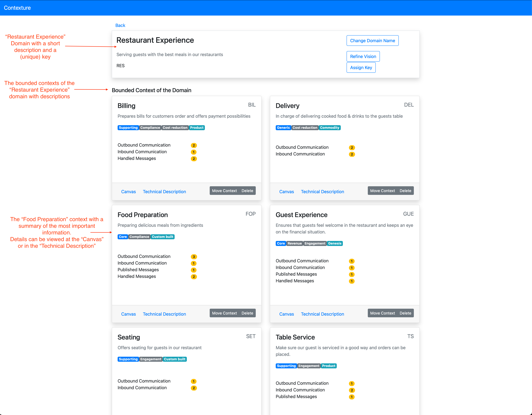Click the Change Domain Name button

coord(372,41)
